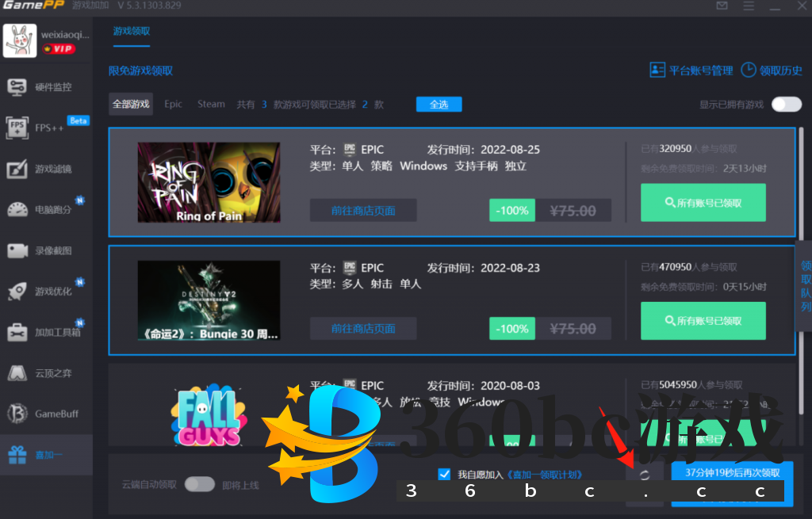This screenshot has height=519, width=812.
Task: Click the 电脑跑分 benchmark gauge icon
Action: click(x=17, y=209)
